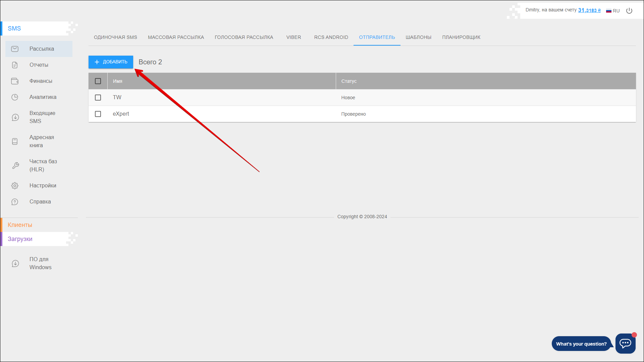
Task: Click the question mark icon beside Справка
Action: tap(15, 202)
